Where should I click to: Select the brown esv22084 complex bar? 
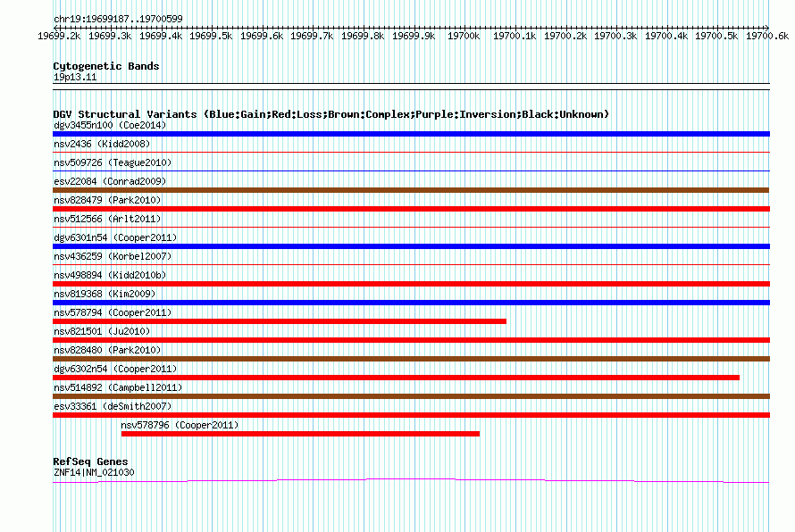[x=411, y=190]
